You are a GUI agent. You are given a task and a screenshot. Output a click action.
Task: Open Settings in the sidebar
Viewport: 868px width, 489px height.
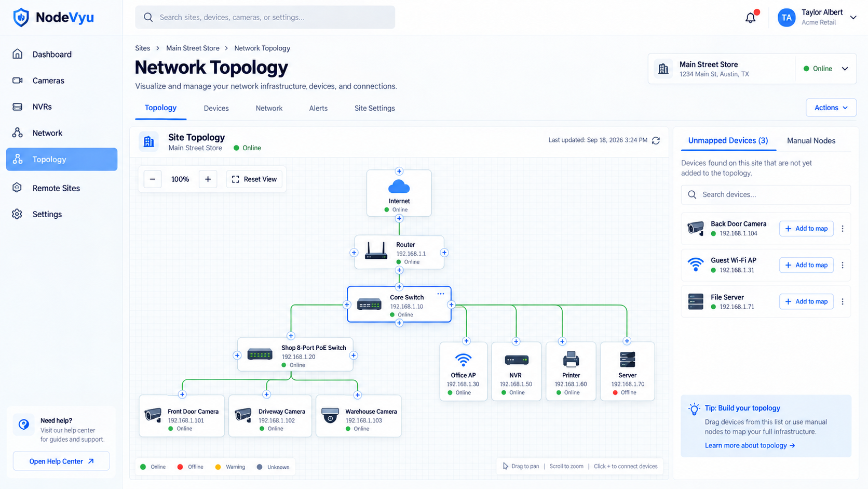pyautogui.click(x=62, y=214)
